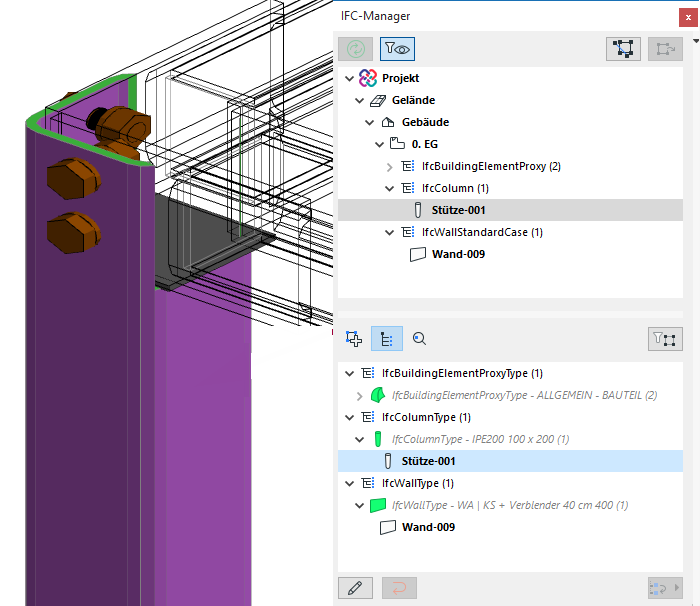
Task: Collapse IfcColumnType (1) group
Action: tap(350, 418)
